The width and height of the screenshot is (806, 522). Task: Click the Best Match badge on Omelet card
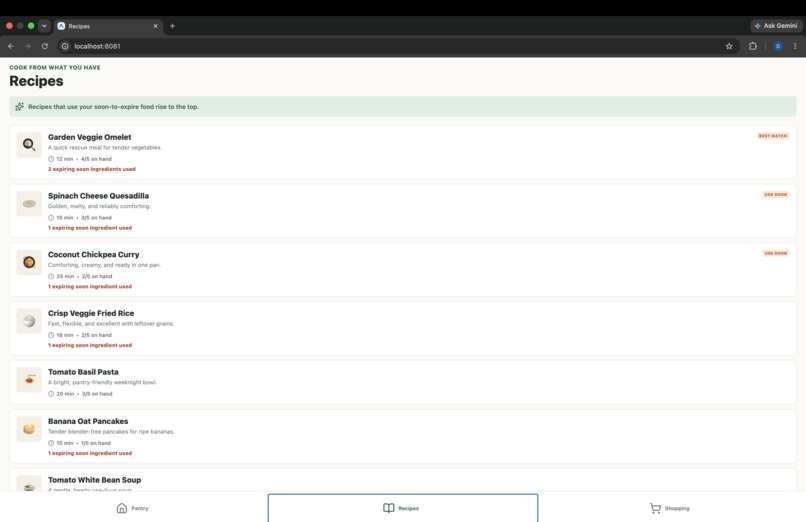773,136
